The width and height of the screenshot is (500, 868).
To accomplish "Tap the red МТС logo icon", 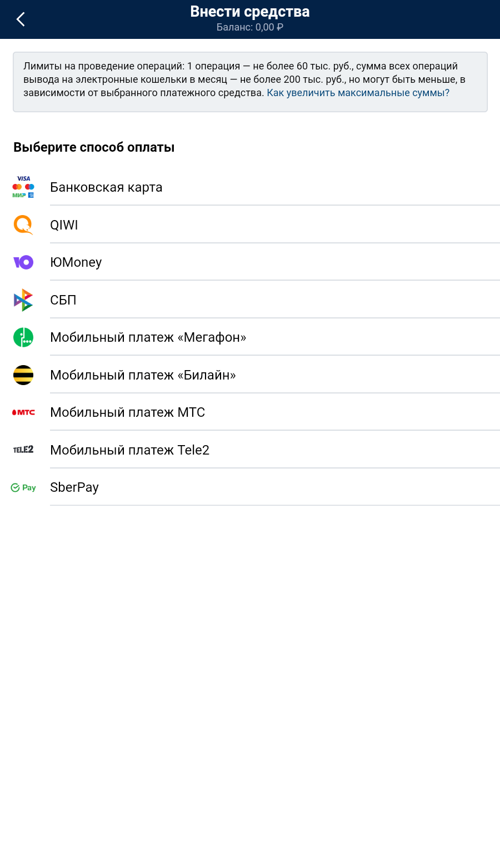I will coord(23,412).
